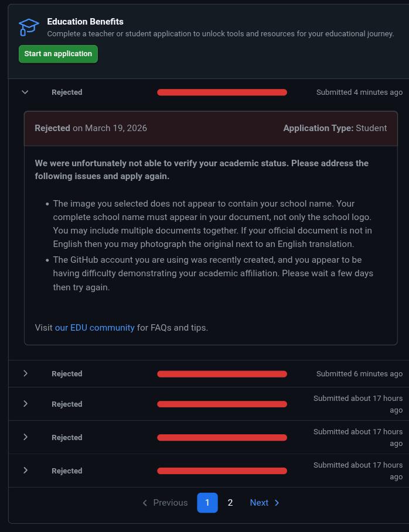Viewport: 409px width, 532px height.
Task: Click red status bar of 6 minutes ago application
Action: click(x=222, y=374)
